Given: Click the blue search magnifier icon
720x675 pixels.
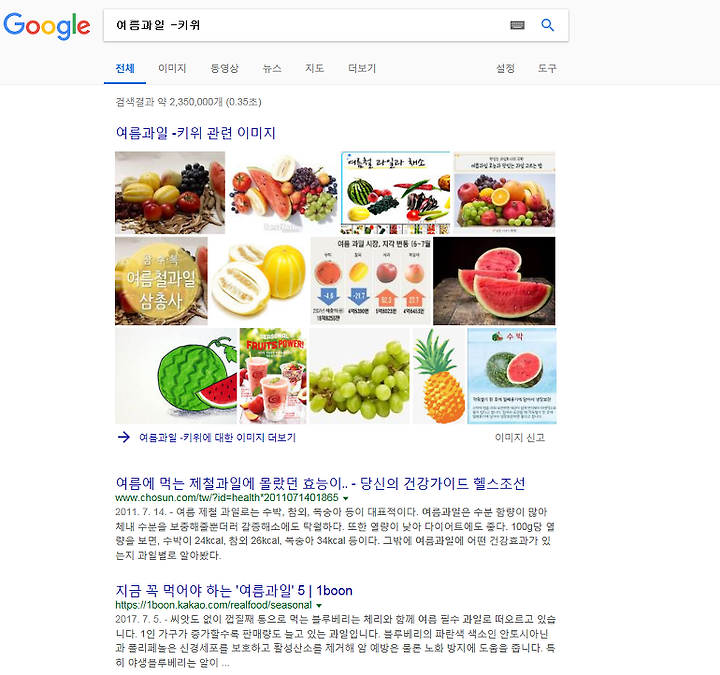Looking at the screenshot, I should [547, 25].
